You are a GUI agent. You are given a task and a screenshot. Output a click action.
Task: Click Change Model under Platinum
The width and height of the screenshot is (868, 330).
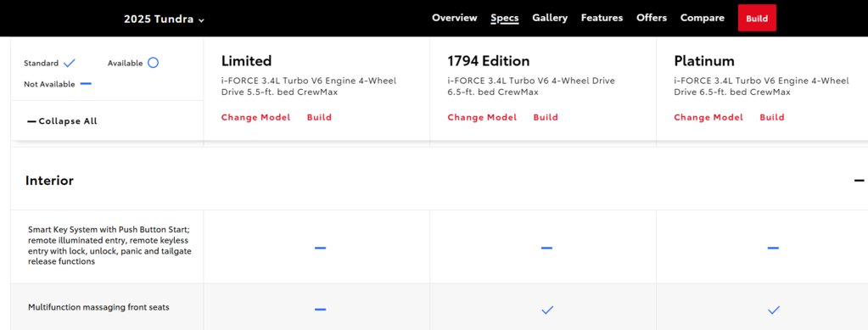coord(708,117)
